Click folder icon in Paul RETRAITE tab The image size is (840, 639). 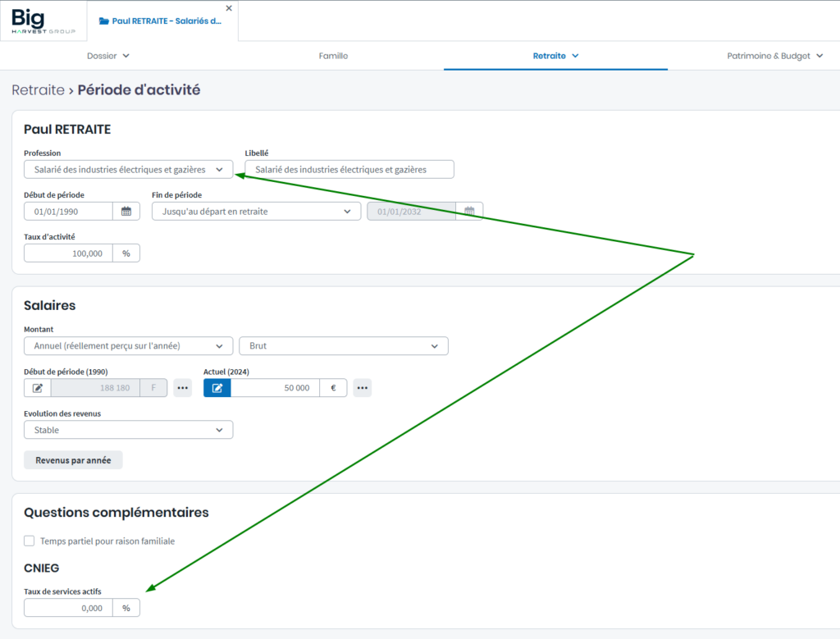[x=103, y=21]
